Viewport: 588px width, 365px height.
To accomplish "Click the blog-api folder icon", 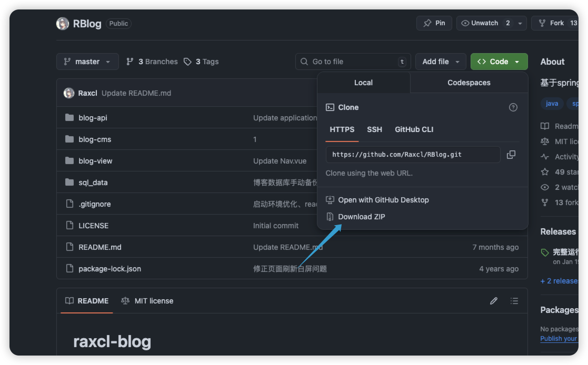I will (x=69, y=117).
